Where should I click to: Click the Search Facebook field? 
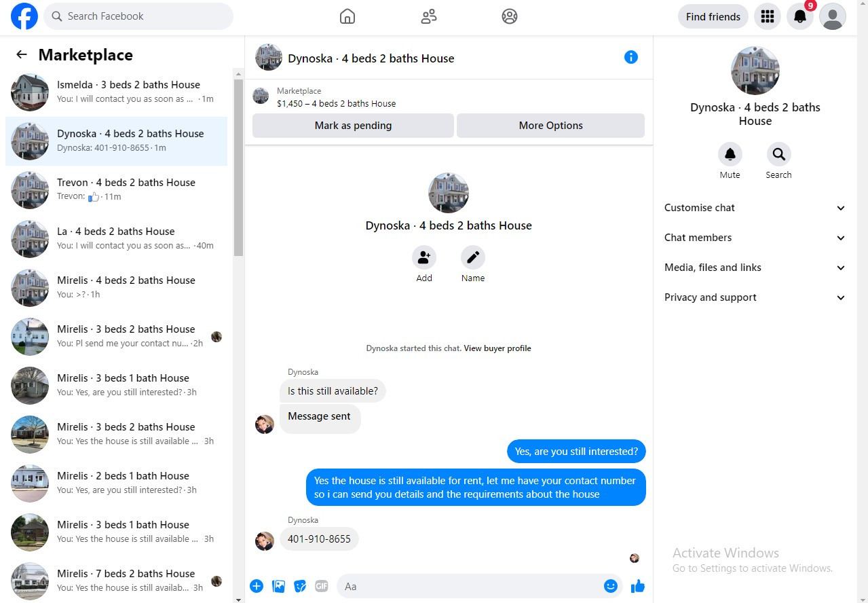pyautogui.click(x=138, y=16)
